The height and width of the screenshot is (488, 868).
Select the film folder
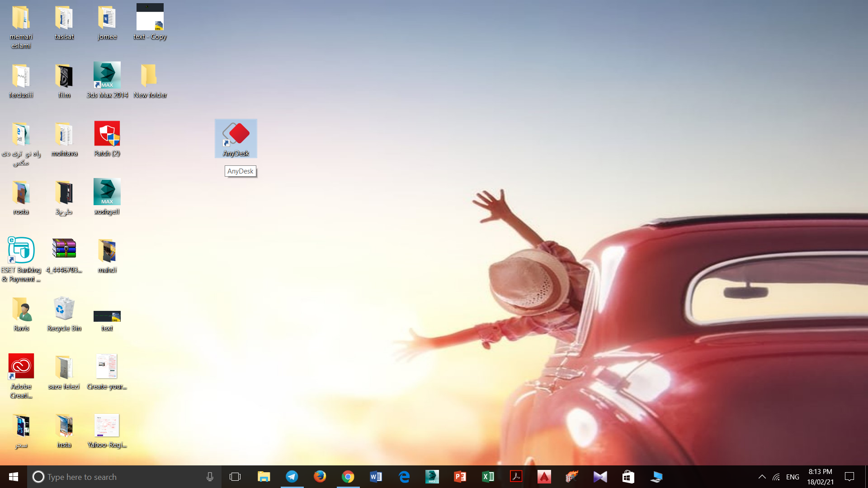coord(64,81)
